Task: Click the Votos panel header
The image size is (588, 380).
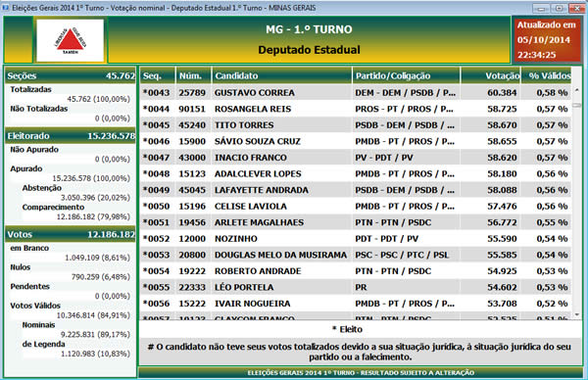Action: click(71, 234)
